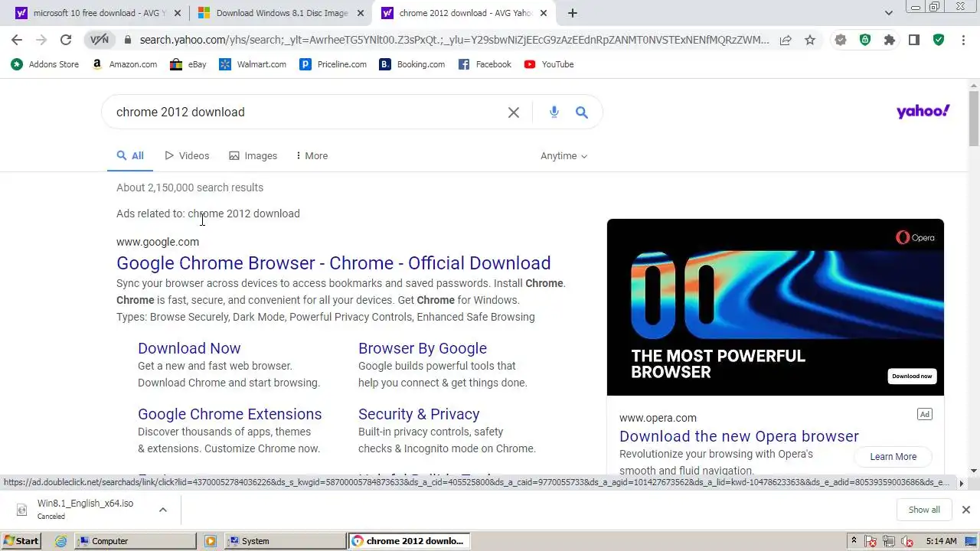
Task: Click the browser address bar URL
Action: 453,40
